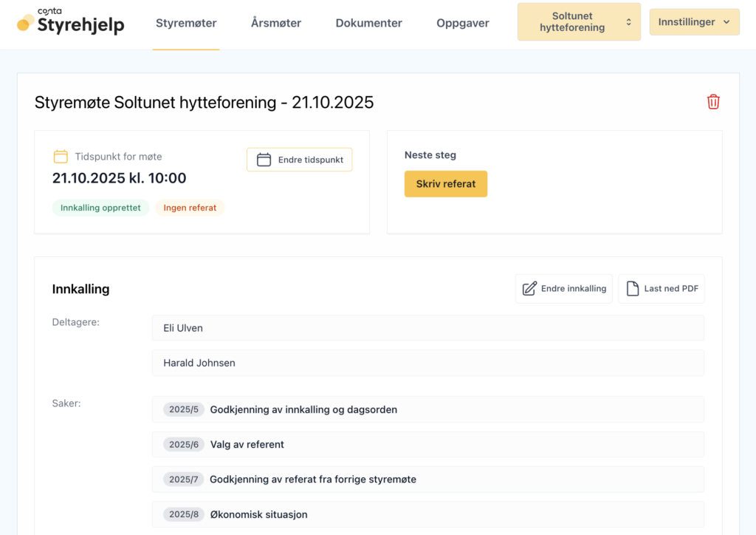
Task: Click the Conta Styrehjelp logo
Action: 71,23
